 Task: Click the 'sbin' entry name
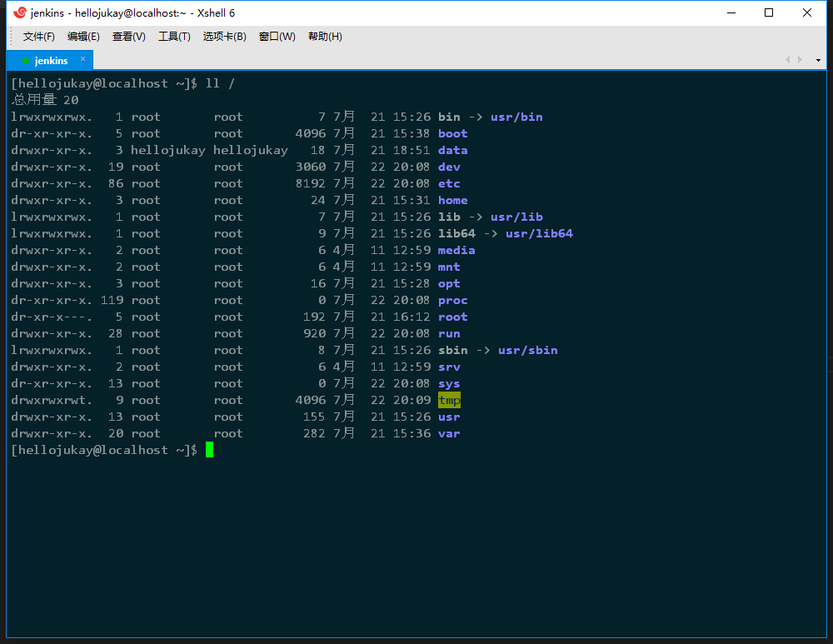(x=452, y=350)
